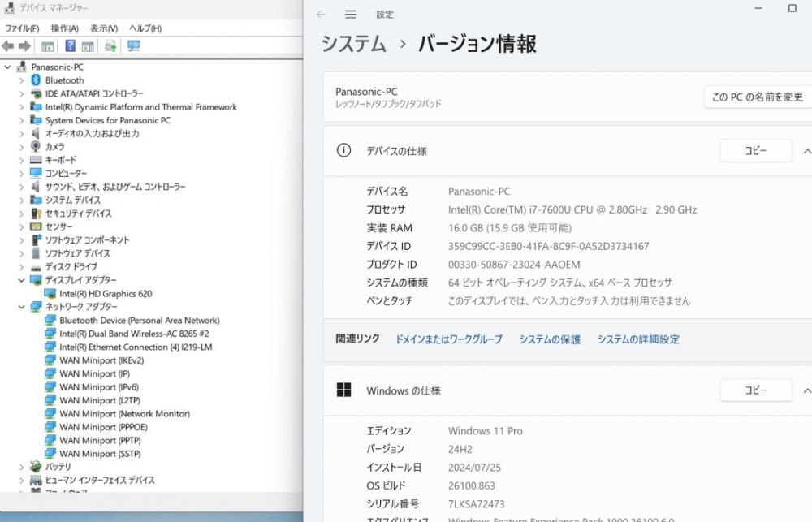812x522 pixels.
Task: Click コピー button for デバイスの仕様
Action: 756,151
